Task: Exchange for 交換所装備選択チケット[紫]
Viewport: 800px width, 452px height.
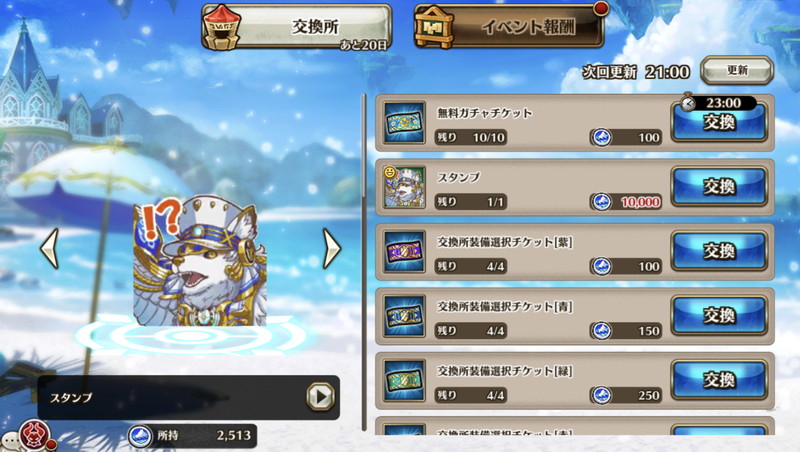Action: (719, 252)
